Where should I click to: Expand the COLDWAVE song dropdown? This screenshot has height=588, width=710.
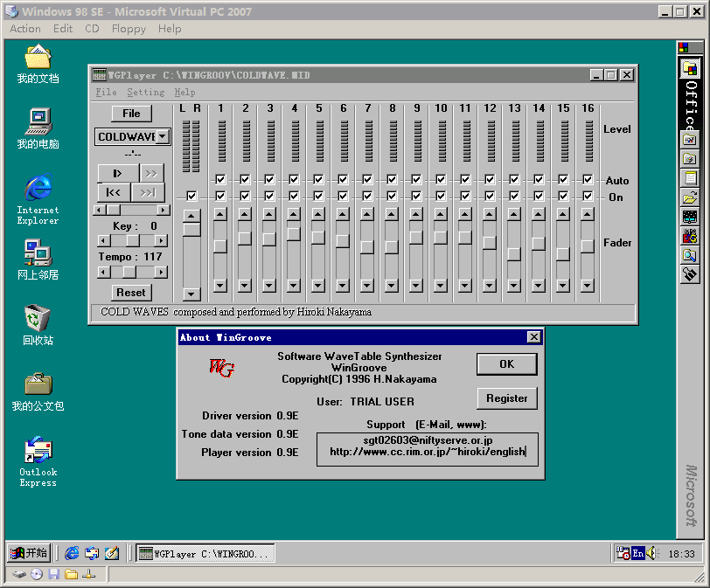tap(162, 136)
